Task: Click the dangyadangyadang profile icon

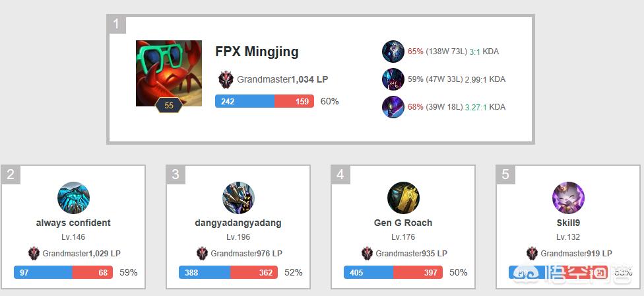Action: 238,198
